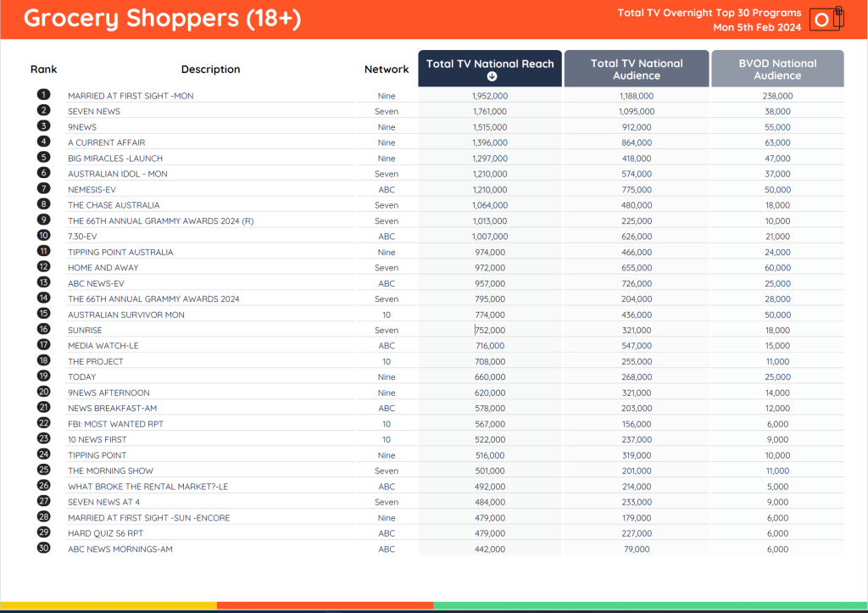This screenshot has height=613, width=868.
Task: Click the rank 27 badge icon
Action: point(43,501)
